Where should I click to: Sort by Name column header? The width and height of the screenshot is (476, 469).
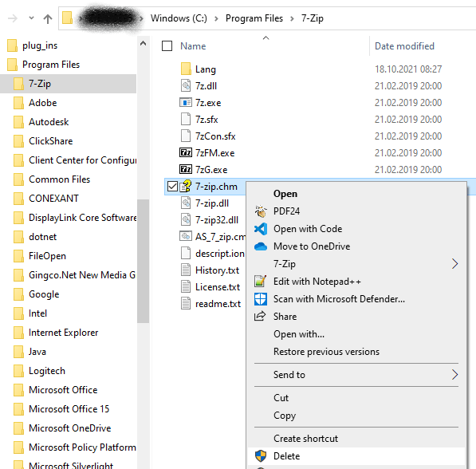point(193,46)
